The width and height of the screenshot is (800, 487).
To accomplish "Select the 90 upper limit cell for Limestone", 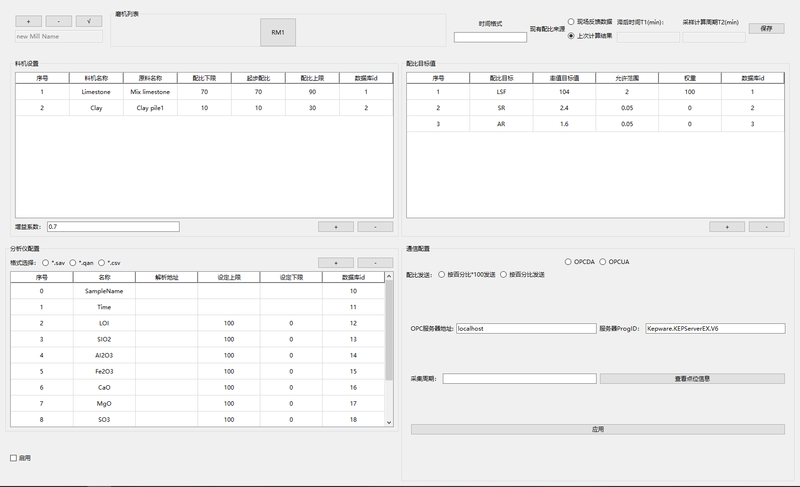I will pos(312,92).
